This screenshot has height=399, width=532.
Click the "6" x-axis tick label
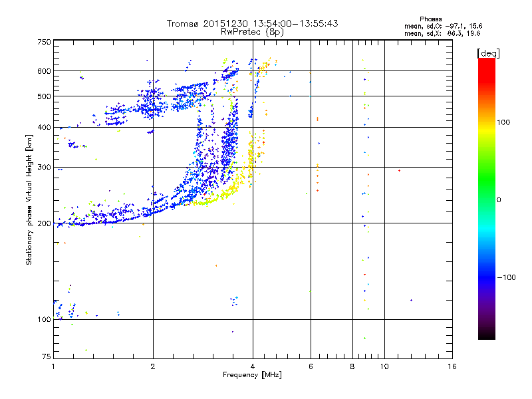pyautogui.click(x=311, y=366)
